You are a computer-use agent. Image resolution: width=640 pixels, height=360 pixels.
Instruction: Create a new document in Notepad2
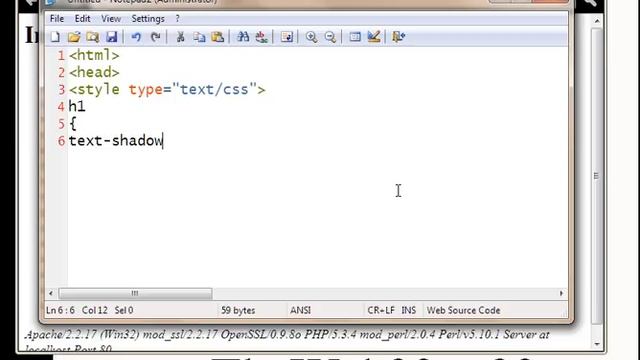point(55,37)
